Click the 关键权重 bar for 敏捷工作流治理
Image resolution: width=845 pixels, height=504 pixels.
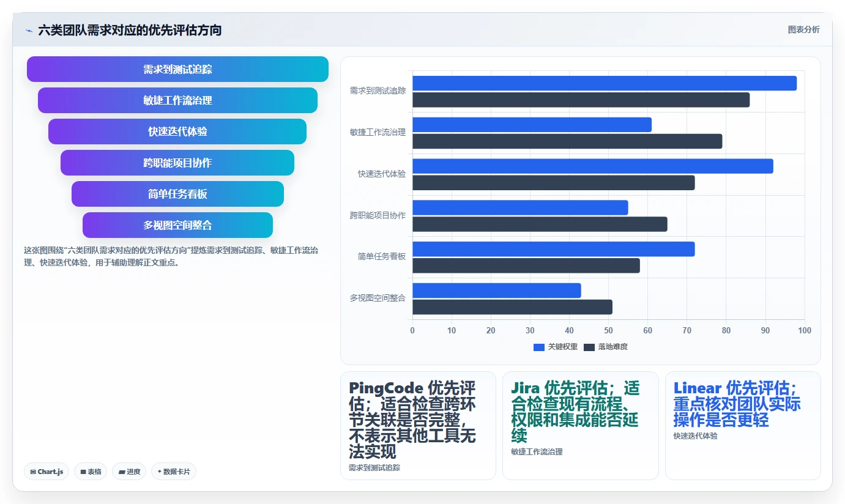coord(532,125)
